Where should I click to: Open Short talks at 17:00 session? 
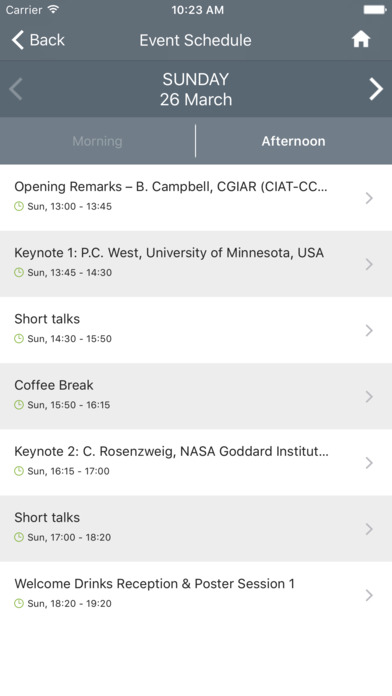tap(196, 529)
